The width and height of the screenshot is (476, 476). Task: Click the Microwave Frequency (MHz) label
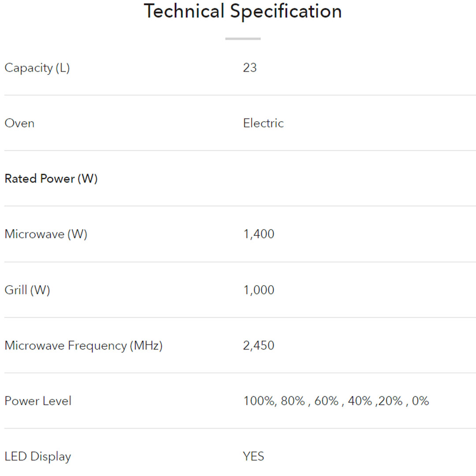pos(83,346)
